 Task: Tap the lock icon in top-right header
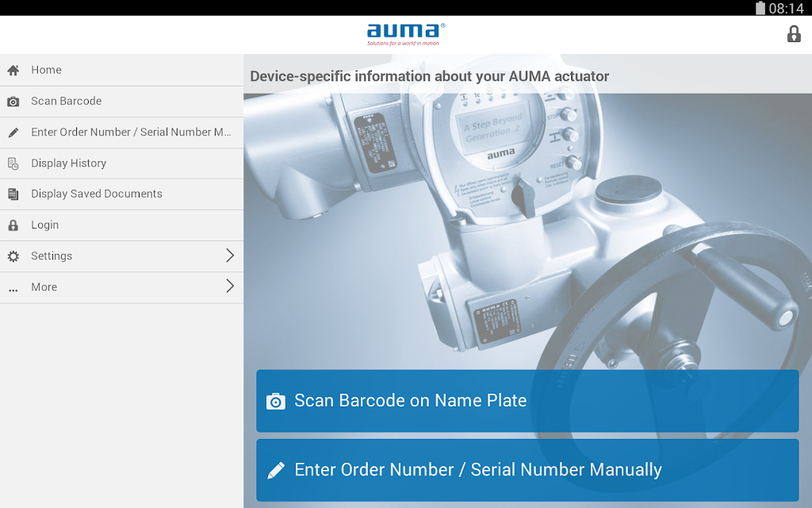[794, 34]
